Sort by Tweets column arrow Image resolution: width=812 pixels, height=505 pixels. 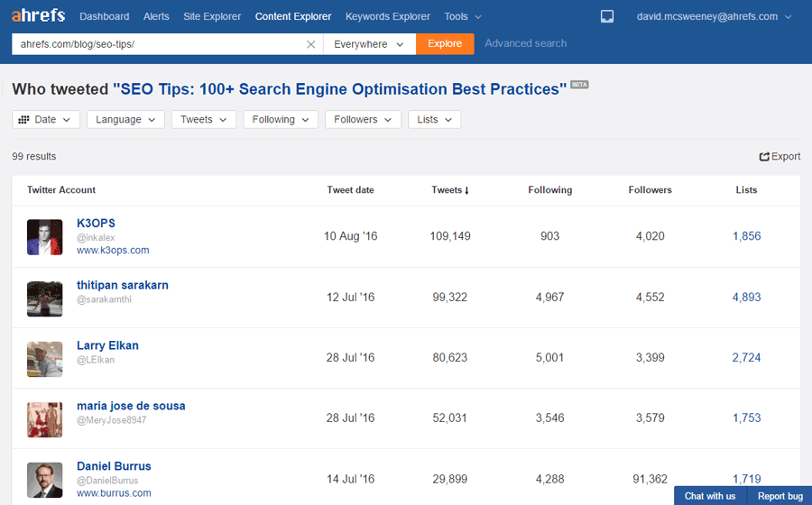[466, 190]
